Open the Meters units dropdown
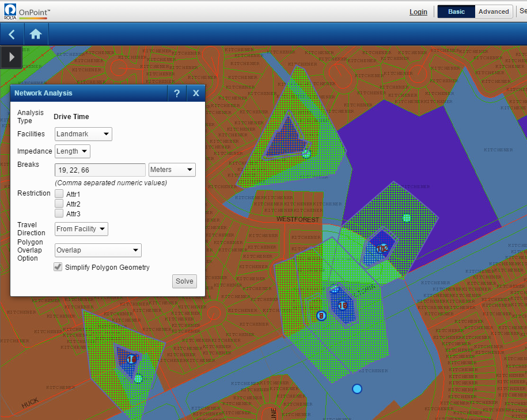 pyautogui.click(x=172, y=170)
